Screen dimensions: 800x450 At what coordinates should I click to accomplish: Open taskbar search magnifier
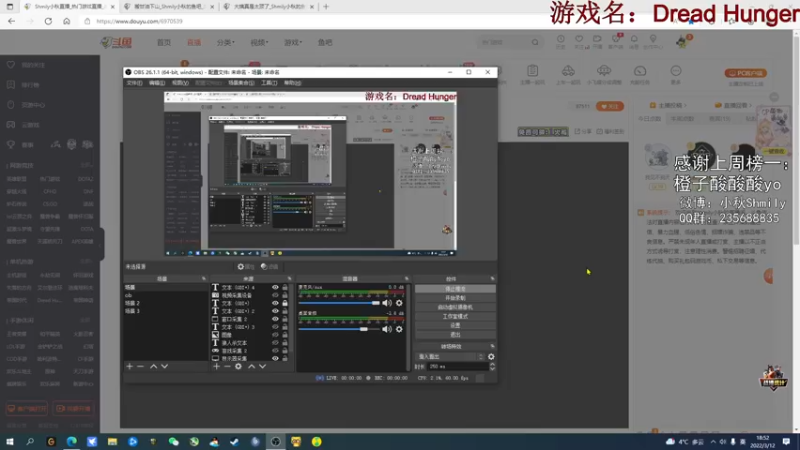[x=30, y=441]
